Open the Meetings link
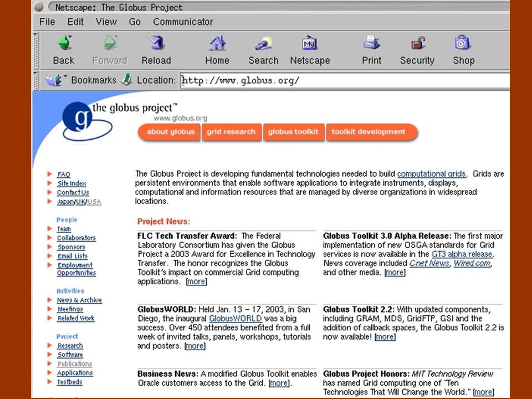 70,309
